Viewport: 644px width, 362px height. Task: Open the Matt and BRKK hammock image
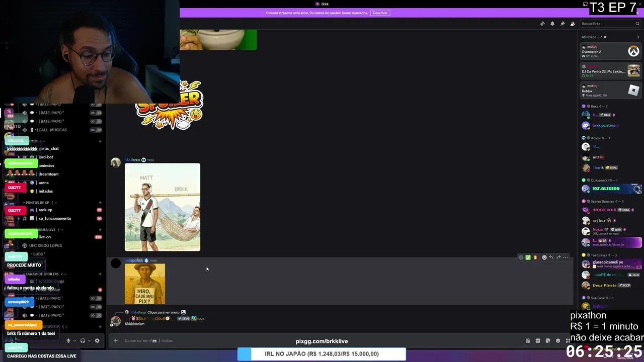pos(163,207)
